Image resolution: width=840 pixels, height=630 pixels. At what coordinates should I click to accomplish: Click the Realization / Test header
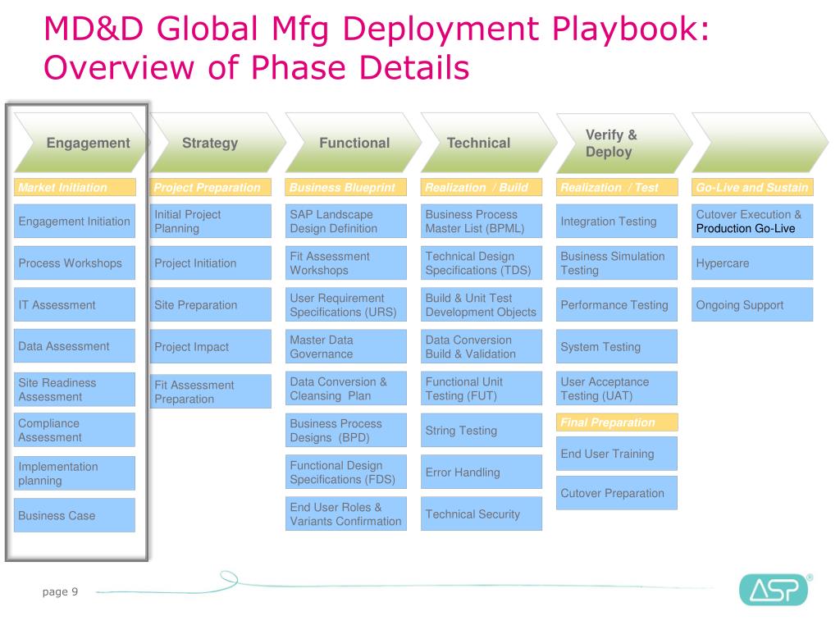tap(617, 187)
